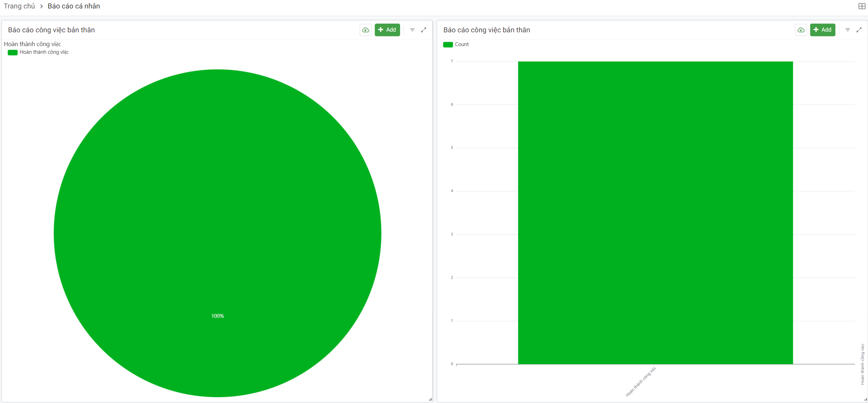The height and width of the screenshot is (403, 868).
Task: Select Báo cáo cá nhân breadcrumb
Action: point(74,6)
